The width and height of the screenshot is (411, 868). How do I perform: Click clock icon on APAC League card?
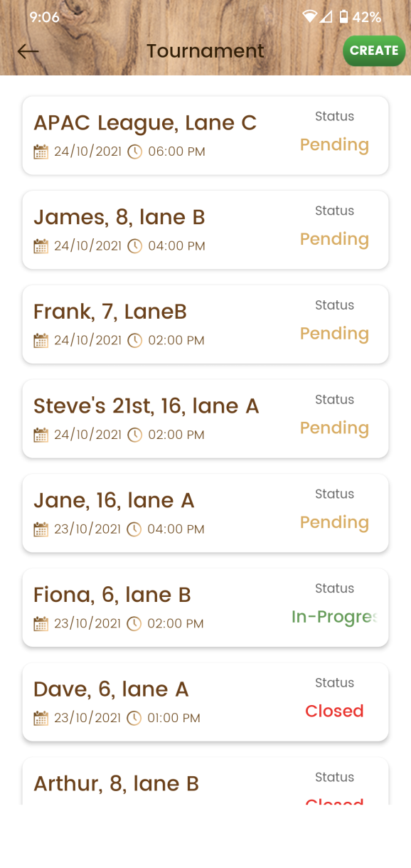134,152
